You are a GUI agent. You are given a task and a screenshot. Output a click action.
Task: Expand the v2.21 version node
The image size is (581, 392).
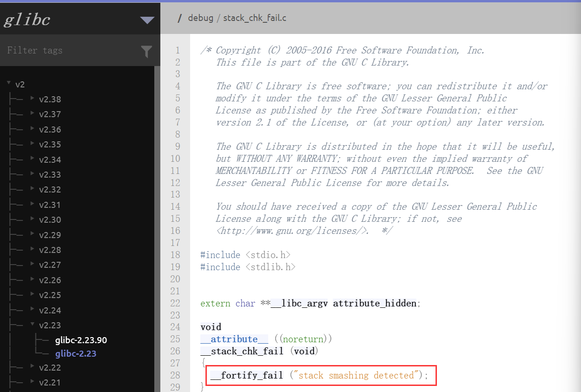(32, 382)
